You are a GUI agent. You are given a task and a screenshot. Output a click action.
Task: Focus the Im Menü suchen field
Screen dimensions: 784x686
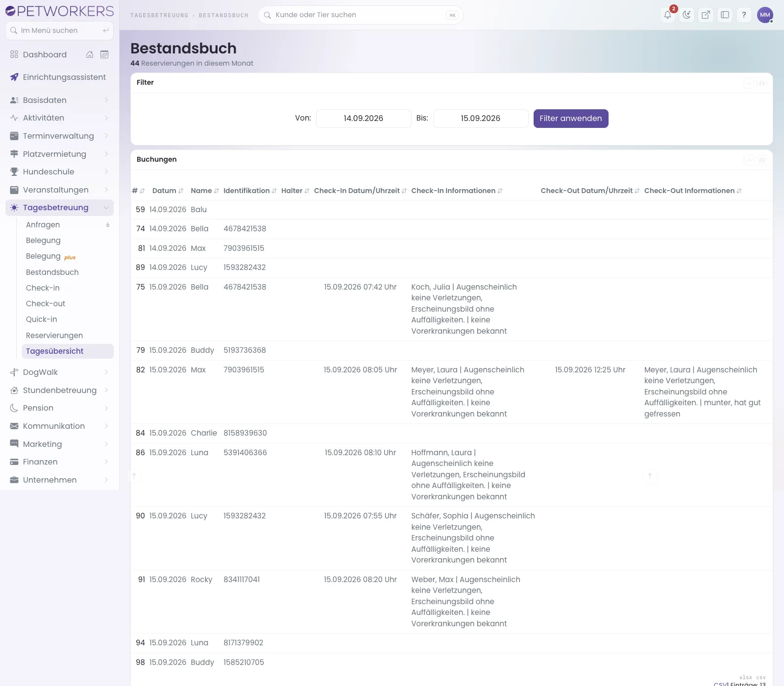59,30
